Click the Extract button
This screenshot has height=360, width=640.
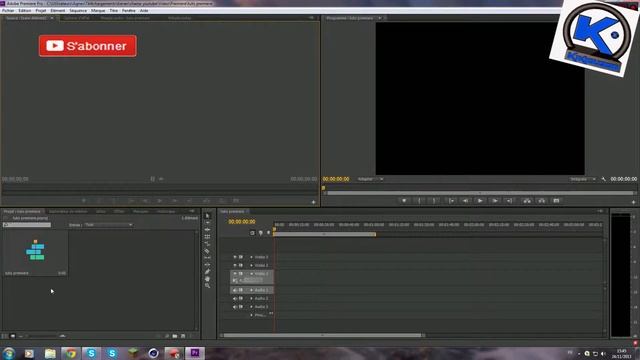542,201
